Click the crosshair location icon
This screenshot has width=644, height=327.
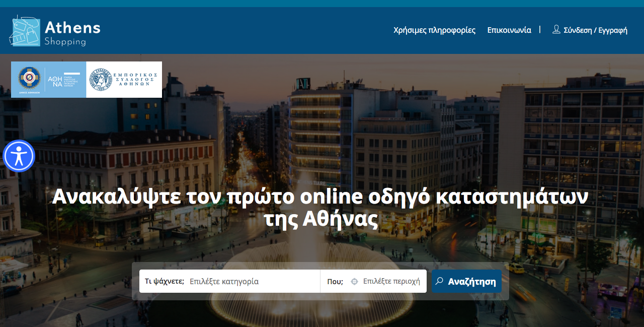(x=354, y=282)
